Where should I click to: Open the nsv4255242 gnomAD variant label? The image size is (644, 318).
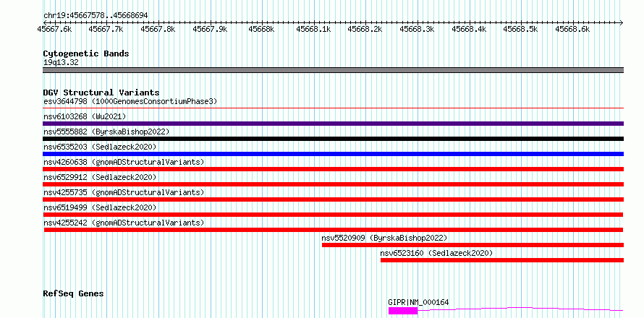point(124,223)
